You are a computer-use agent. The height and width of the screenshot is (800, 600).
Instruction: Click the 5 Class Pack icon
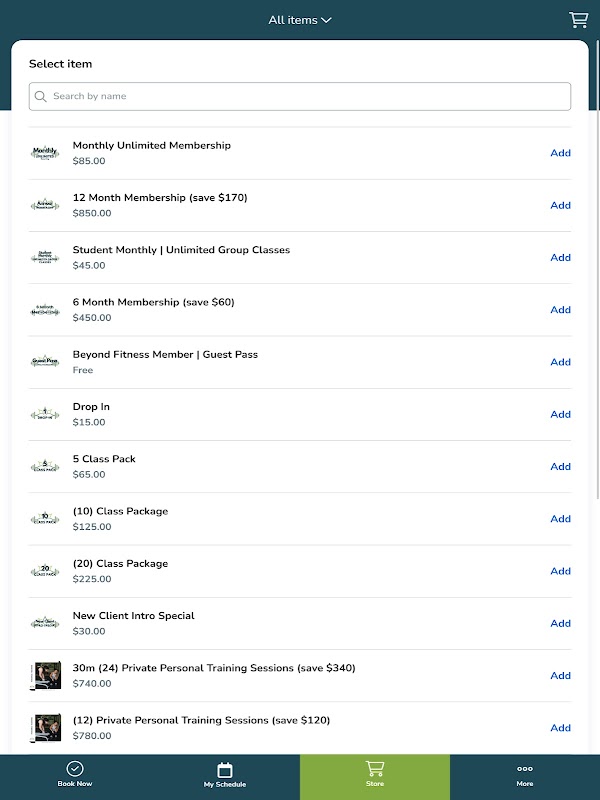point(45,466)
